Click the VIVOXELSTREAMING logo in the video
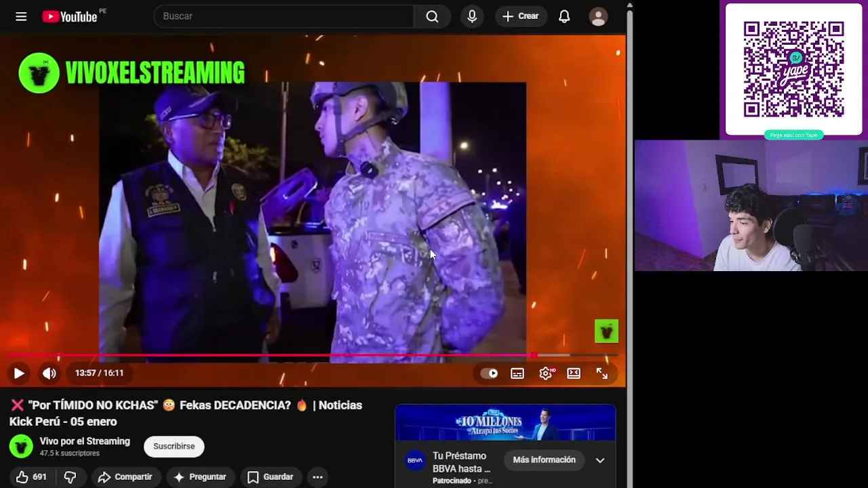The height and width of the screenshot is (488, 868). tap(132, 73)
